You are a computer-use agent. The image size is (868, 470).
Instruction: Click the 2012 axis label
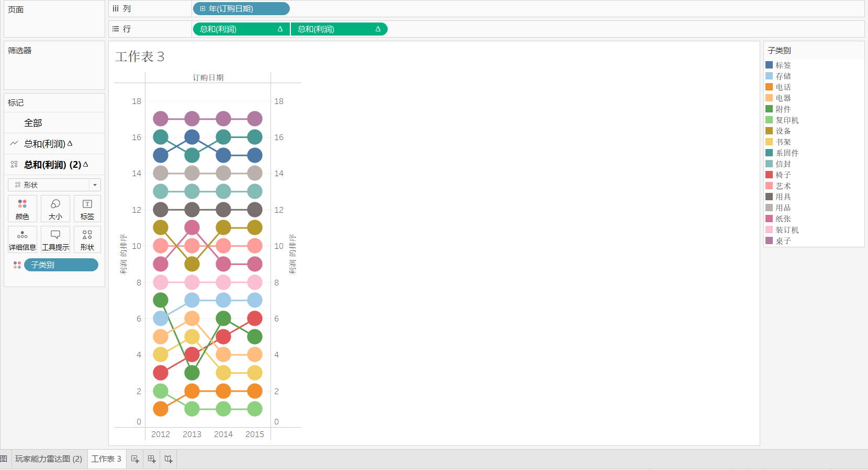[161, 434]
